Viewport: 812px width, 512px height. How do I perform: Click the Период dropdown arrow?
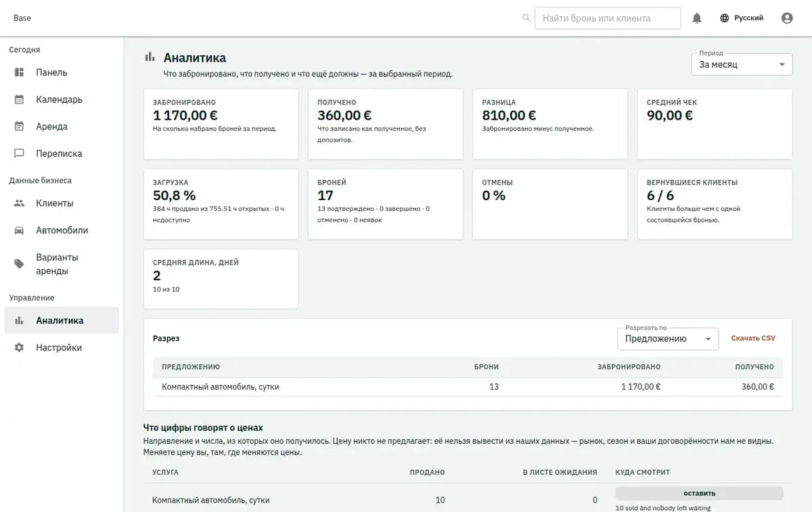click(x=782, y=65)
